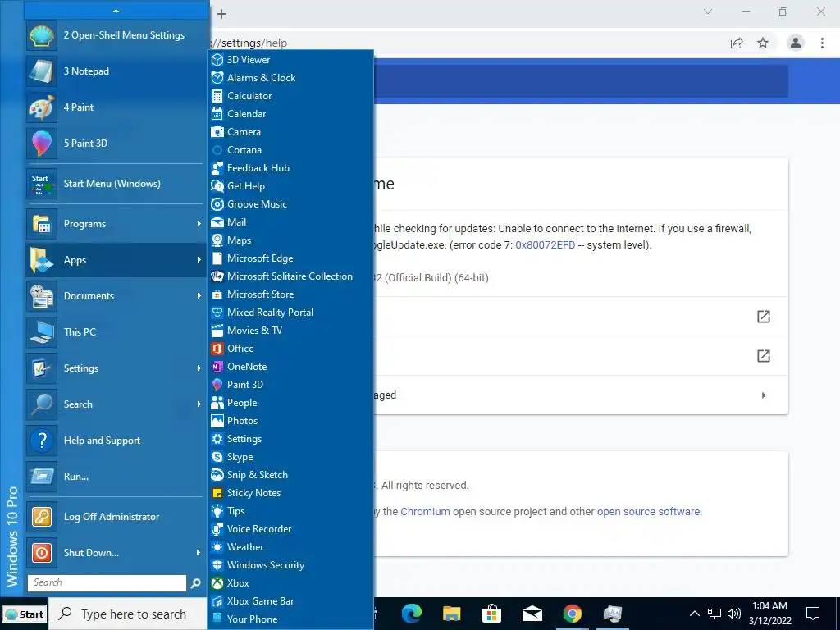The height and width of the screenshot is (630, 840).
Task: Switch to Chrome on the taskbar
Action: pyautogui.click(x=572, y=614)
